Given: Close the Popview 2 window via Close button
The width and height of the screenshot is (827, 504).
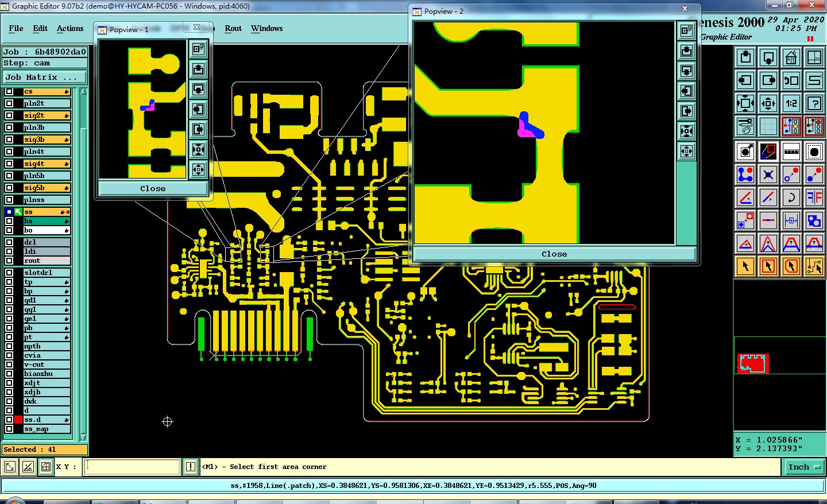Looking at the screenshot, I should click(554, 254).
